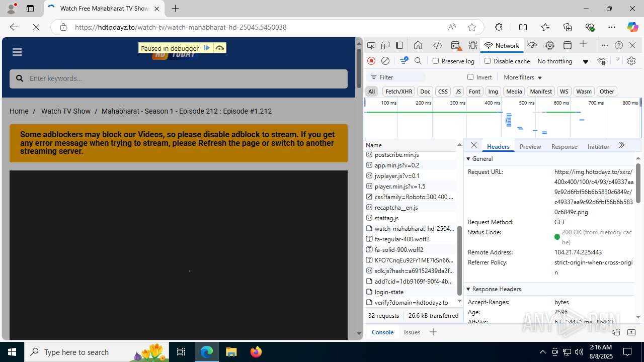Open the Console tool icon with warning
Image resolution: width=644 pixels, height=362 pixels.
point(456,45)
